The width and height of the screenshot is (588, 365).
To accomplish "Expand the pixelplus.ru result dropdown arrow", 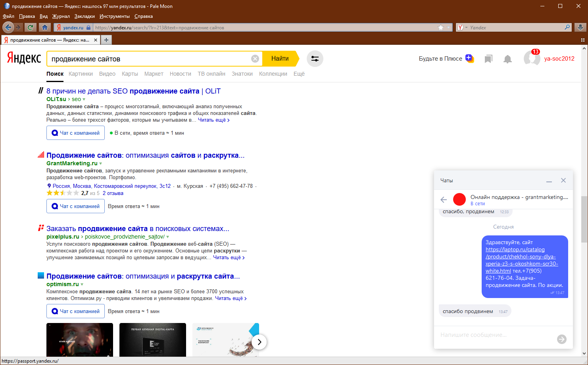I will click(x=167, y=237).
